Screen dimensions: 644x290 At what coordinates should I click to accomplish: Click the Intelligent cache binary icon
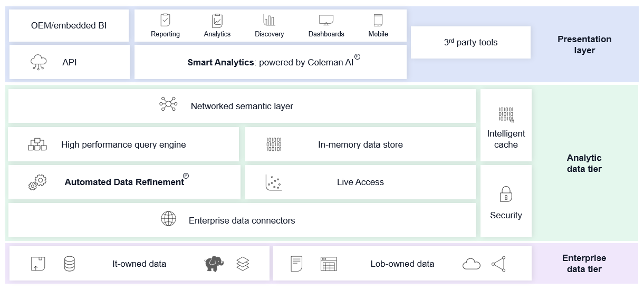pos(505,114)
